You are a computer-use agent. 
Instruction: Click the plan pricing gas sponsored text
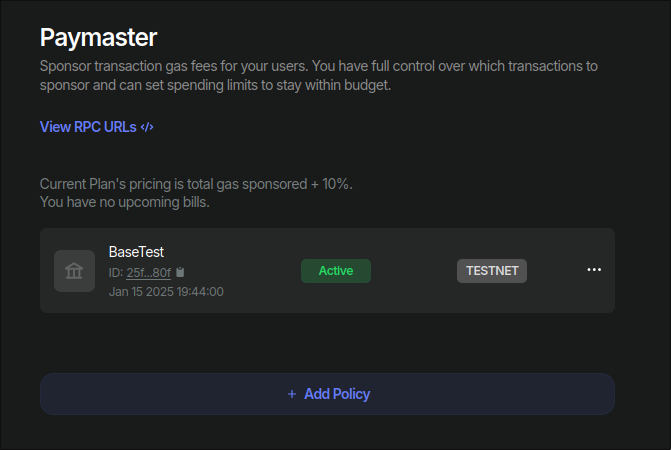tap(196, 184)
